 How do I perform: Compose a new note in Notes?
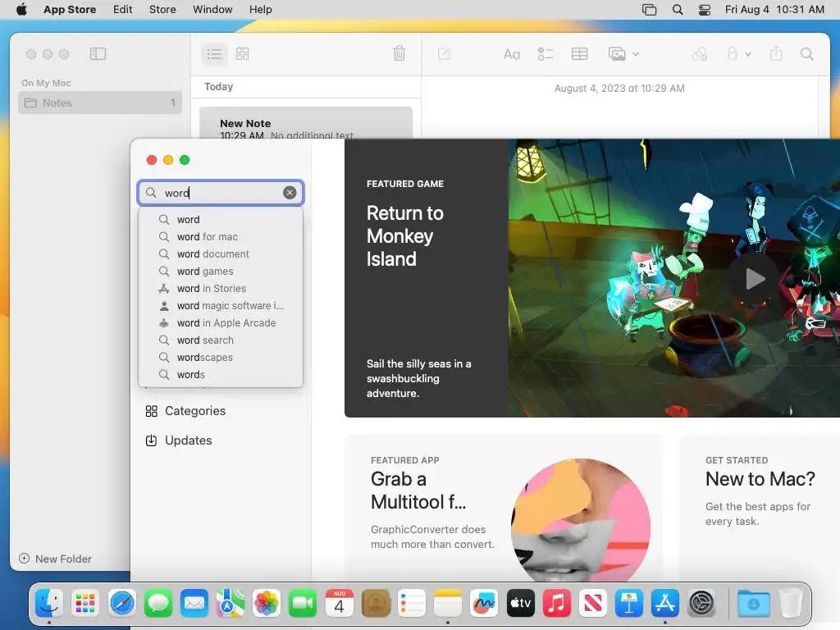click(x=444, y=53)
